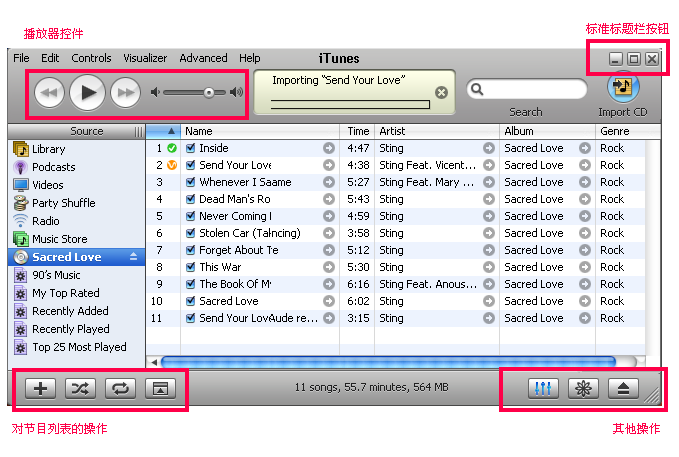Open the Advanced menu

point(203,58)
